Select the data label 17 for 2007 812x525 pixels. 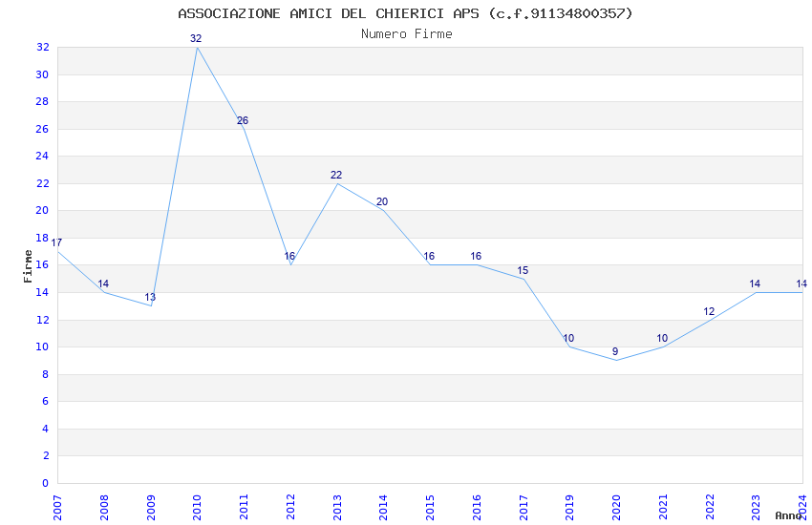click(56, 242)
